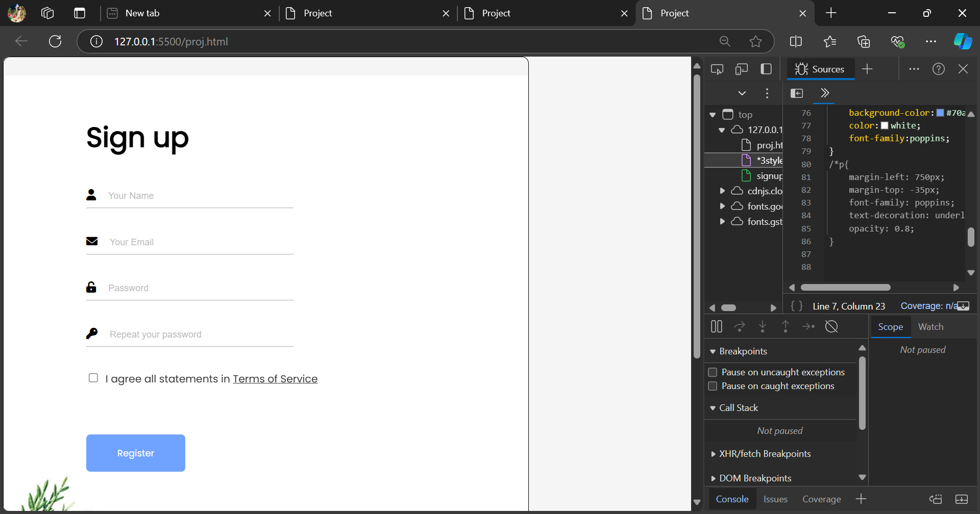Open the Issues drawer tab
The width and height of the screenshot is (980, 514).
775,499
